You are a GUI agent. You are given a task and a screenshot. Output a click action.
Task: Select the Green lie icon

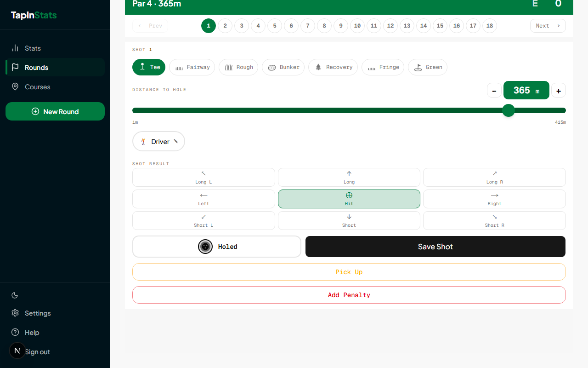417,67
